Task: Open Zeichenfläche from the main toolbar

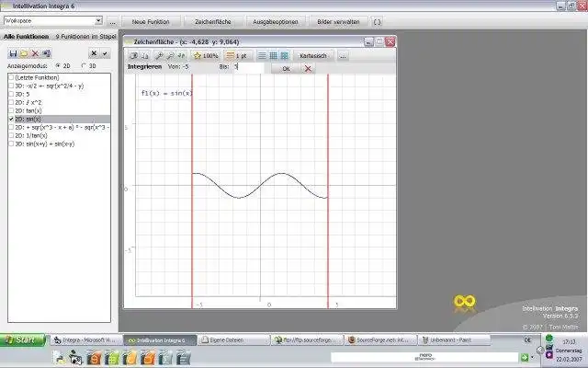Action: [213, 22]
